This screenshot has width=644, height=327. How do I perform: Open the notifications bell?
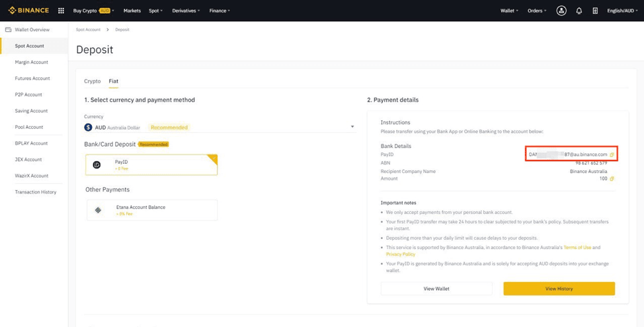pyautogui.click(x=579, y=11)
